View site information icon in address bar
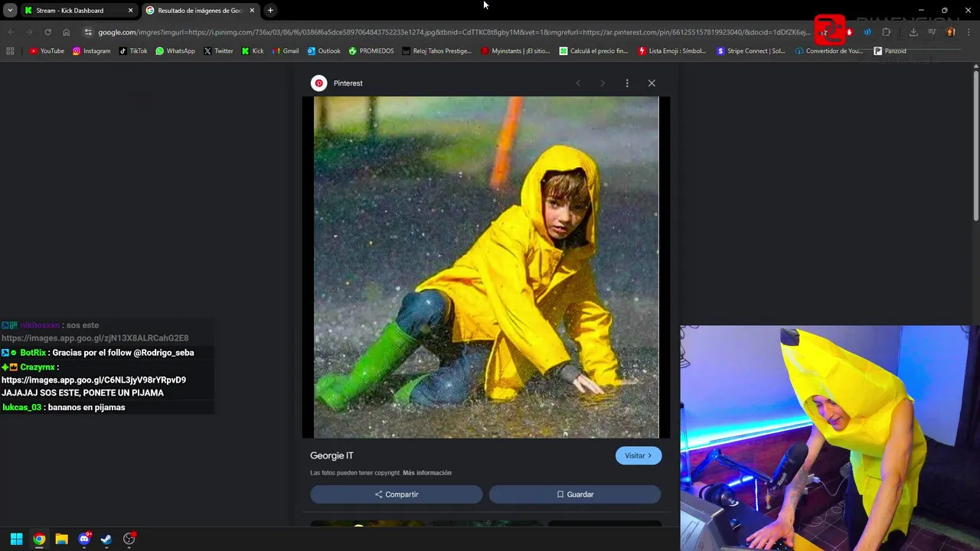 click(x=88, y=32)
